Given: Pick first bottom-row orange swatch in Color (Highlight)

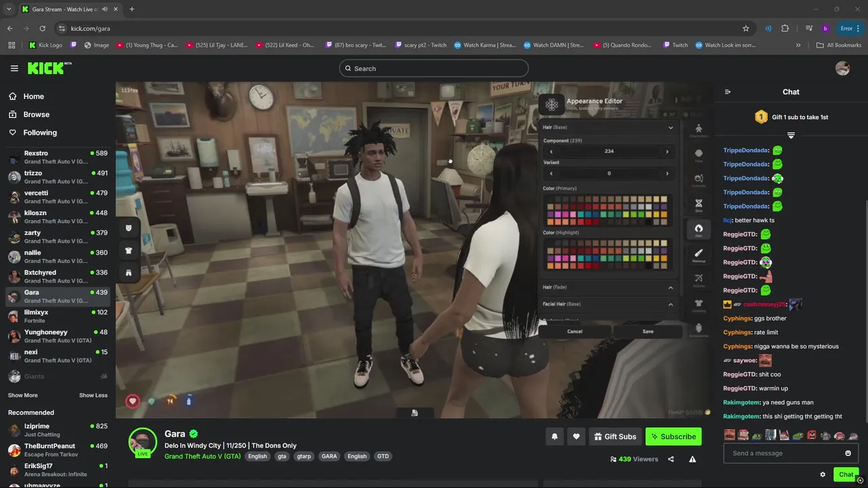Looking at the screenshot, I should click(x=551, y=265).
